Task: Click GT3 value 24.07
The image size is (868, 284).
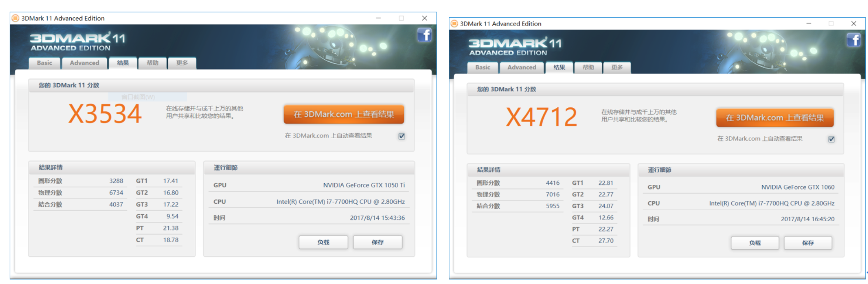Action: (x=606, y=206)
